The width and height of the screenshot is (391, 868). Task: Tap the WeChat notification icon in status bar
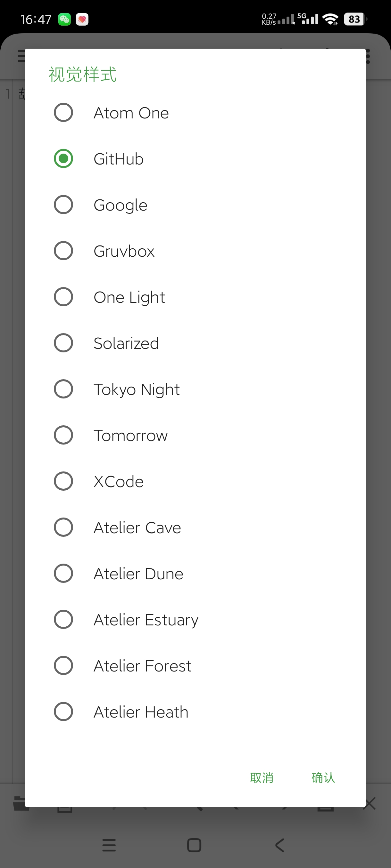(64, 20)
